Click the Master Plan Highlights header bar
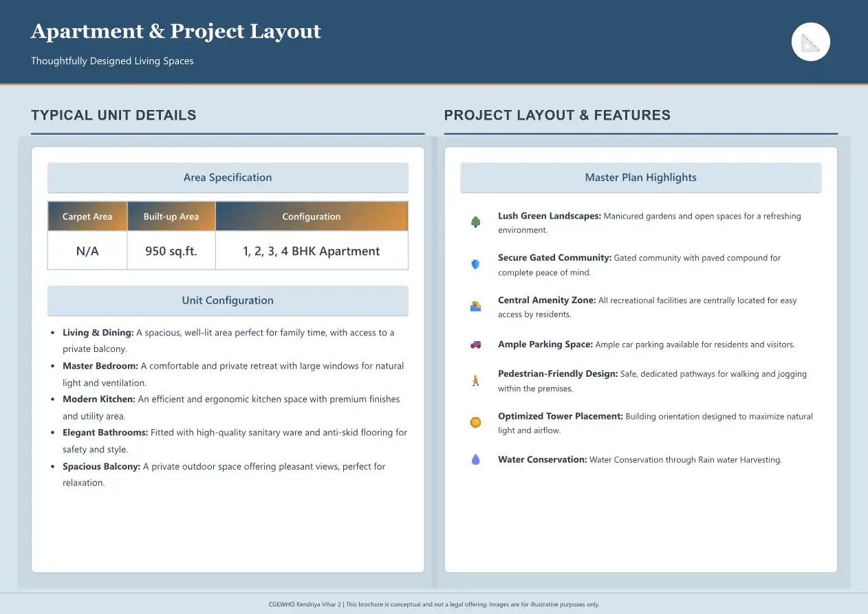Image resolution: width=868 pixels, height=614 pixels. [640, 177]
